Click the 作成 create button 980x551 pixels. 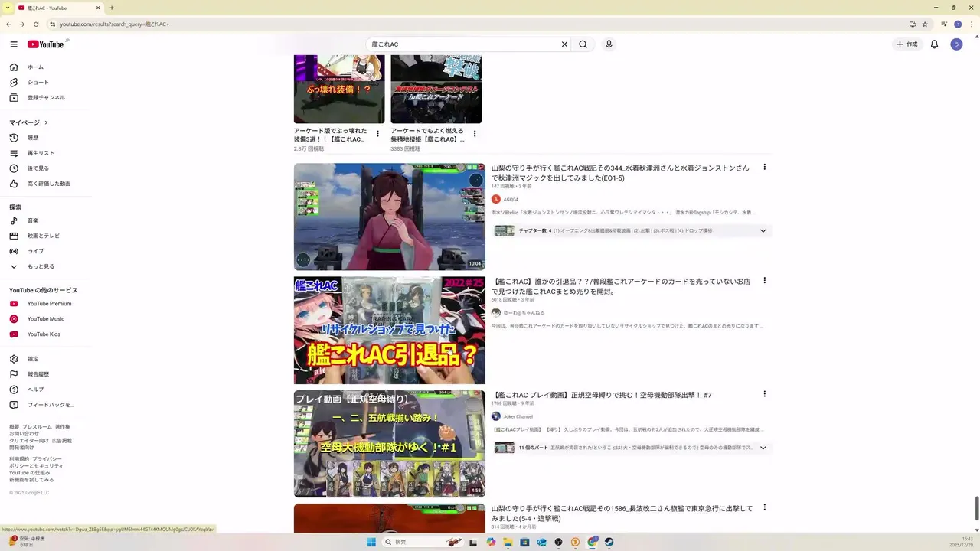[906, 44]
